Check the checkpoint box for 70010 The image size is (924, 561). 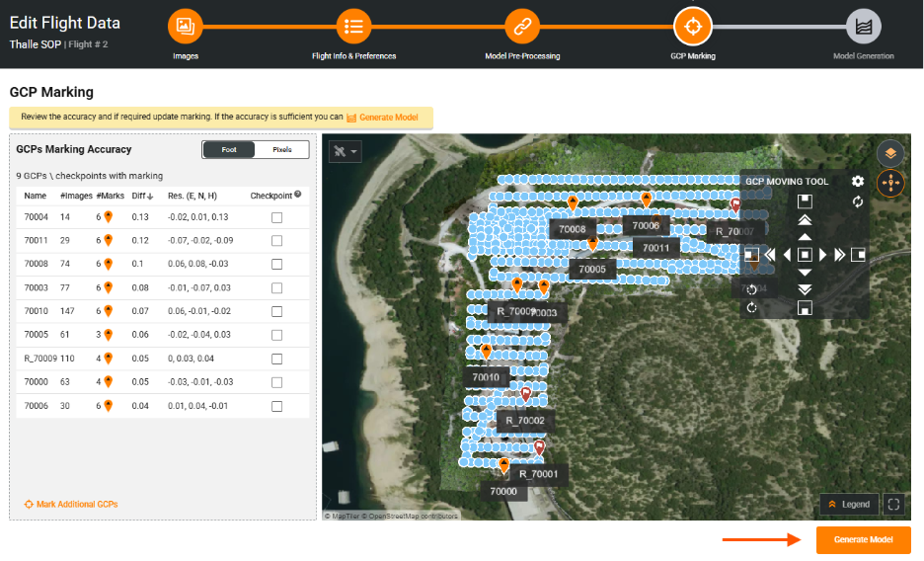click(276, 311)
